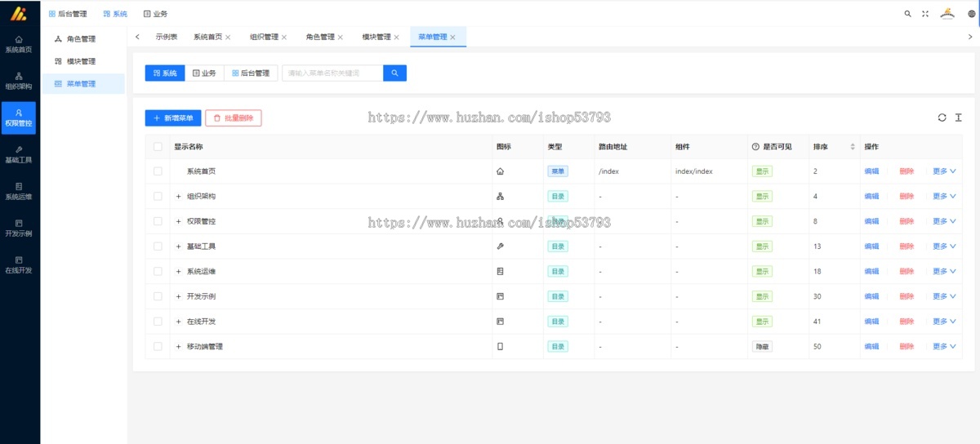Open 组织架构 in the dark sidebar
This screenshot has width=980, height=444.
pos(19,81)
